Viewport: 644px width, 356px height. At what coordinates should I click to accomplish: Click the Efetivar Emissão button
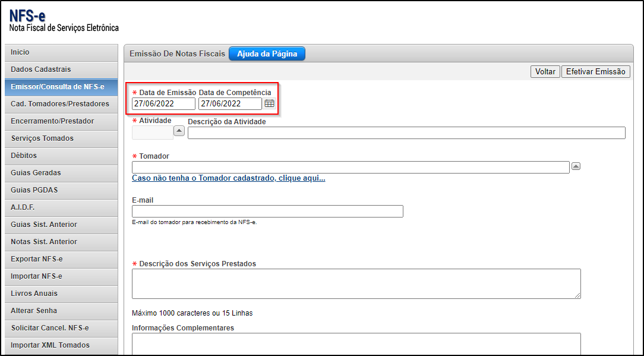(x=595, y=71)
